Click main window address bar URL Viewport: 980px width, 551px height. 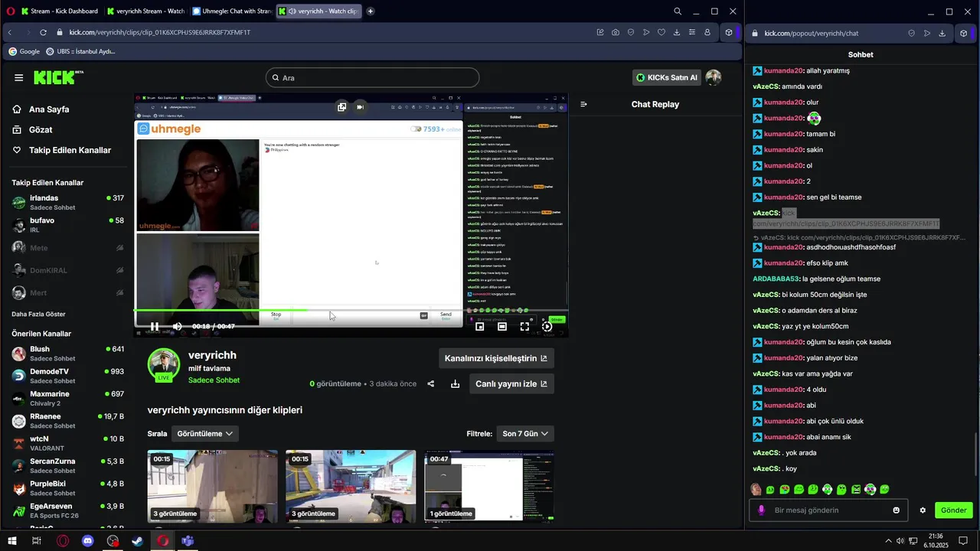[159, 32]
